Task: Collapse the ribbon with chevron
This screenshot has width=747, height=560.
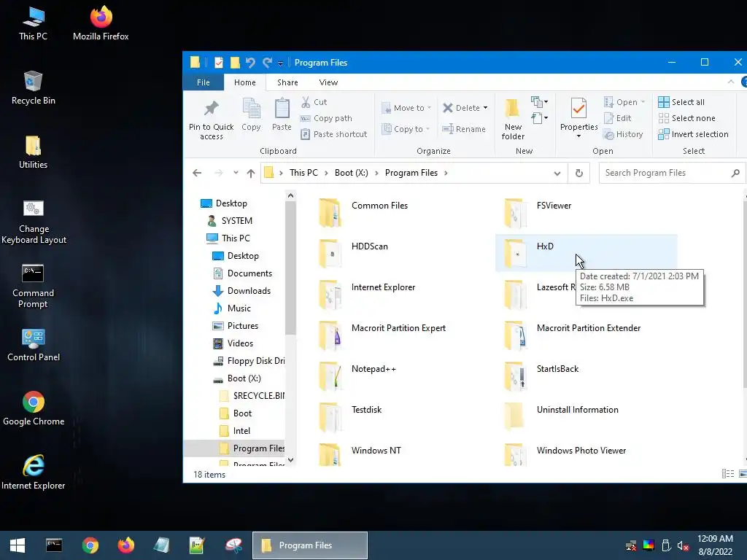Action: pyautogui.click(x=731, y=82)
